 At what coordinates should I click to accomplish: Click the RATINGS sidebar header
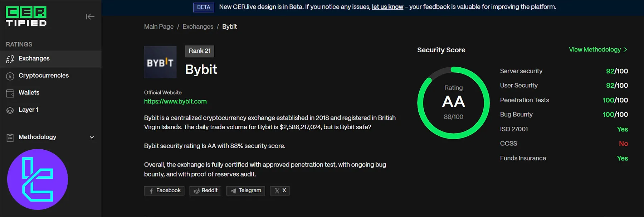click(19, 44)
